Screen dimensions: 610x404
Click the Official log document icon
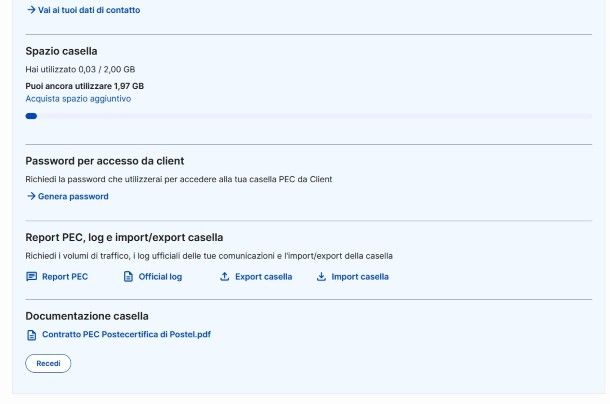(128, 277)
